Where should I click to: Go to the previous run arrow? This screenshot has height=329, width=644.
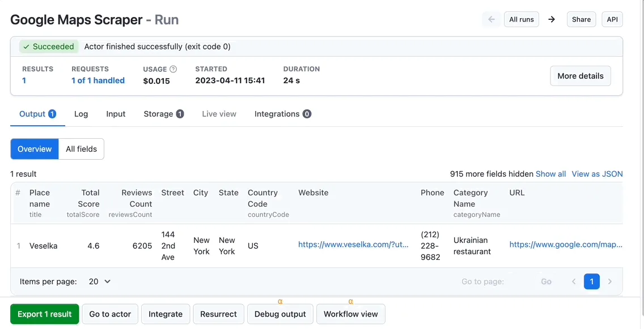491,19
